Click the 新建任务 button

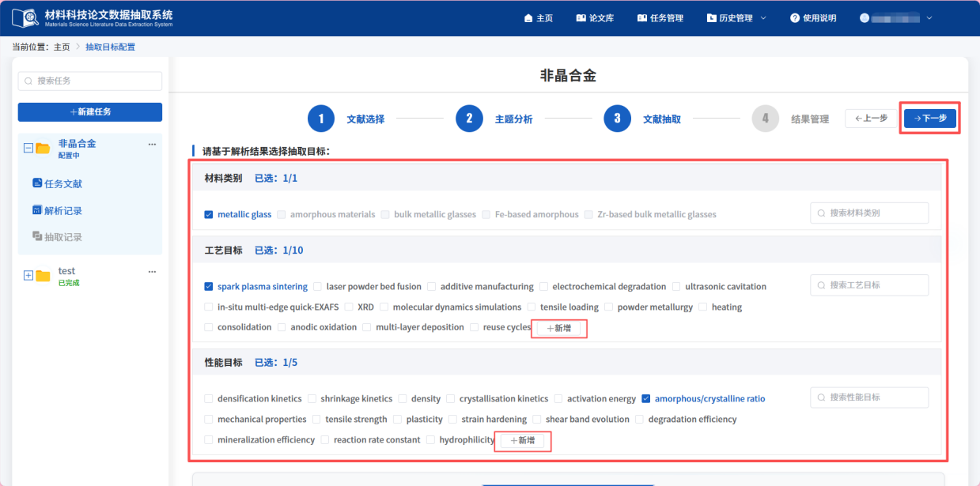coord(89,112)
